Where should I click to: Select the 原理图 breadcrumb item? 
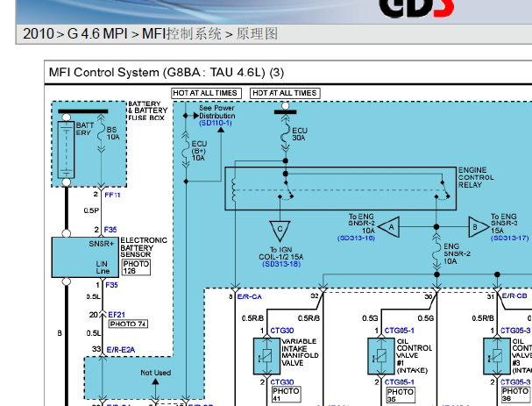pos(257,34)
